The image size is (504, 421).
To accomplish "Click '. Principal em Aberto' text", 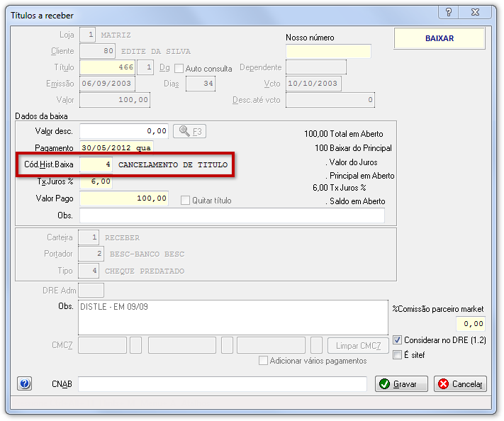I will tap(359, 176).
